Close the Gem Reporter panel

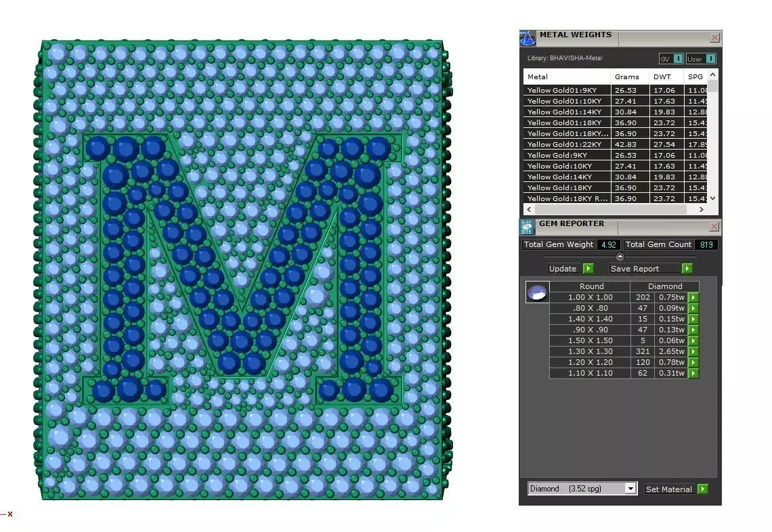tap(715, 226)
